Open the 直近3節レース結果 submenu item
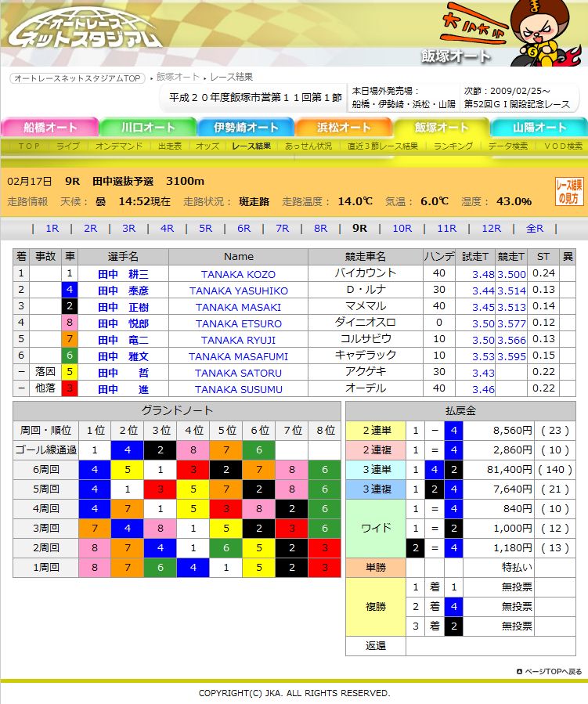The image size is (588, 704). click(x=383, y=146)
